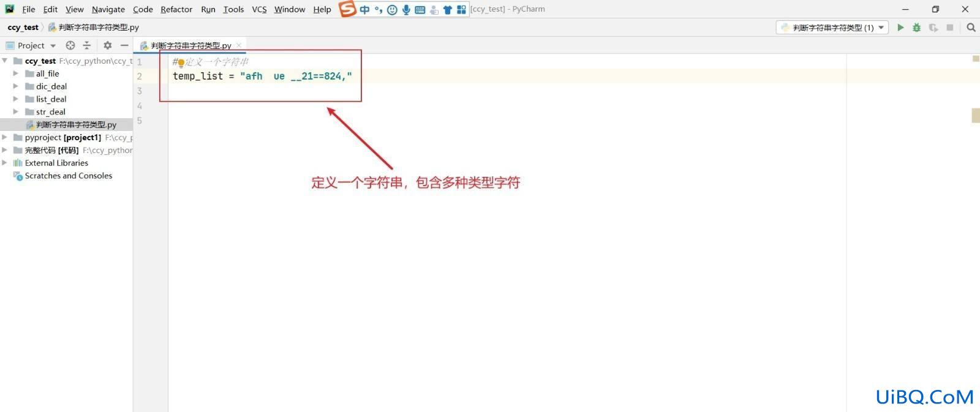Click the string literal "afh ue __21==824,"

click(296, 76)
